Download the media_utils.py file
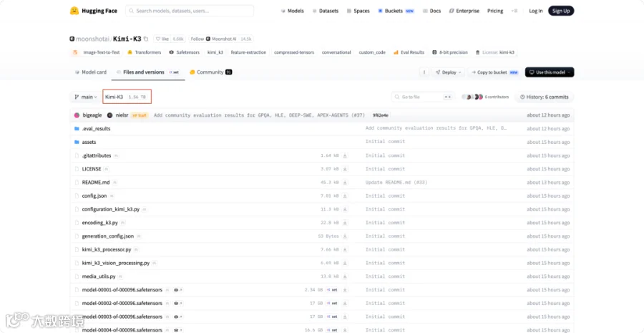Screen dimensions: 644x333 tap(345, 276)
